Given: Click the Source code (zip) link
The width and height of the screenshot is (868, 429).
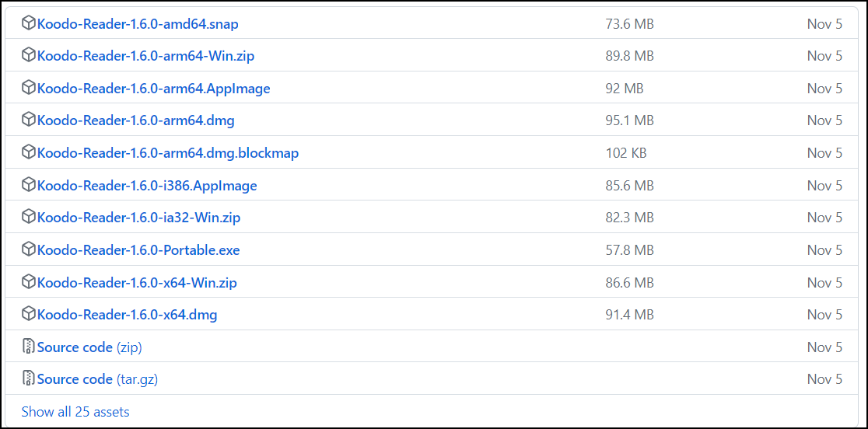Looking at the screenshot, I should 89,347.
